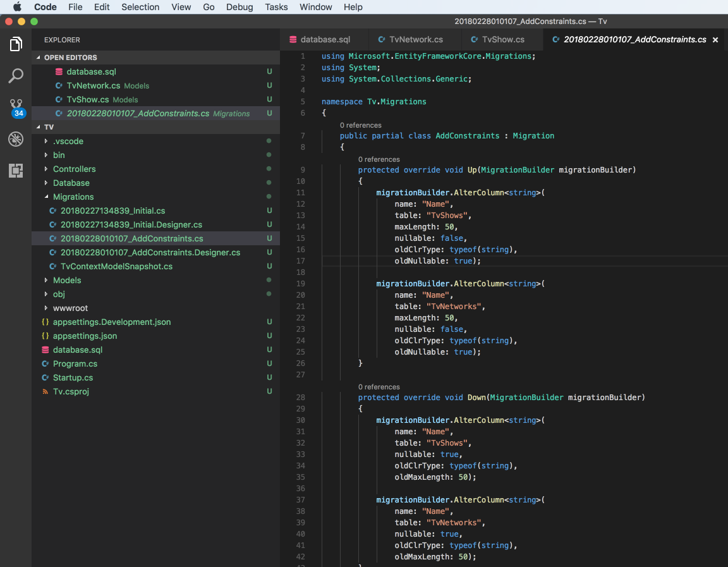
Task: Open the Debug view icon
Action: pyautogui.click(x=16, y=139)
